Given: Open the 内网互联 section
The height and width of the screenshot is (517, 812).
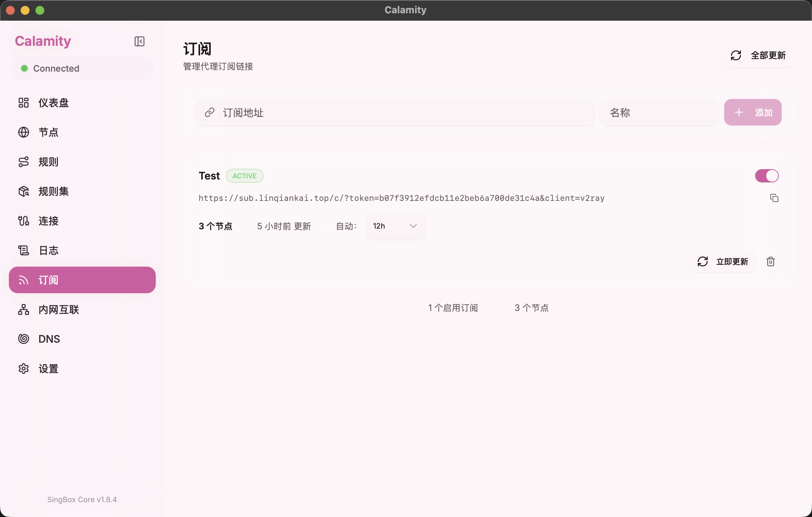Looking at the screenshot, I should 59,309.
